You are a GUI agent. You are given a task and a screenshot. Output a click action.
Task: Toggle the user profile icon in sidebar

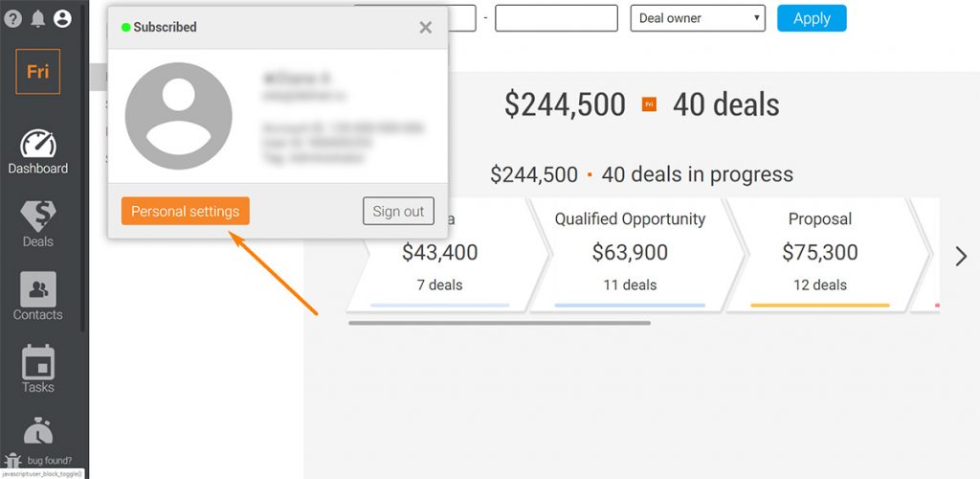pyautogui.click(x=62, y=19)
